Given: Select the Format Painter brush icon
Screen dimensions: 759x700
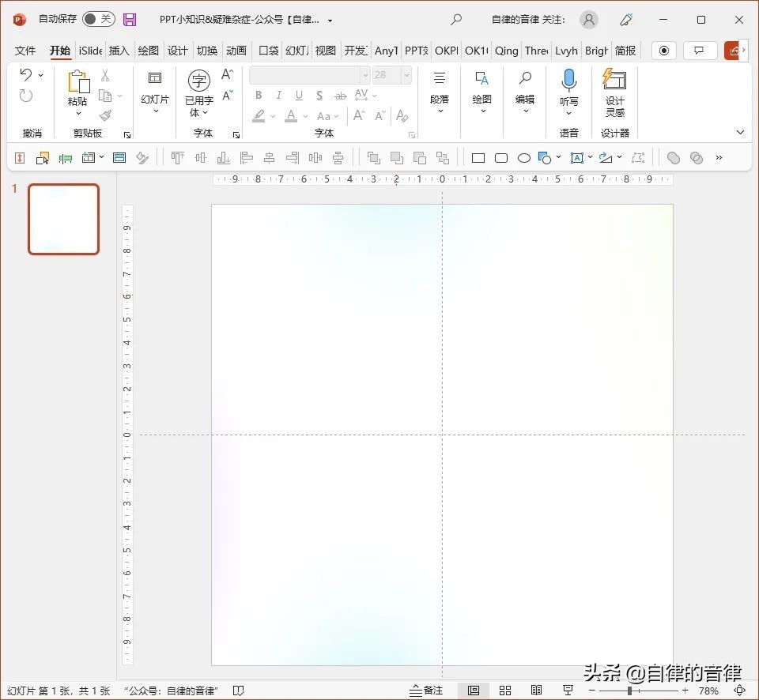Looking at the screenshot, I should pyautogui.click(x=105, y=115).
